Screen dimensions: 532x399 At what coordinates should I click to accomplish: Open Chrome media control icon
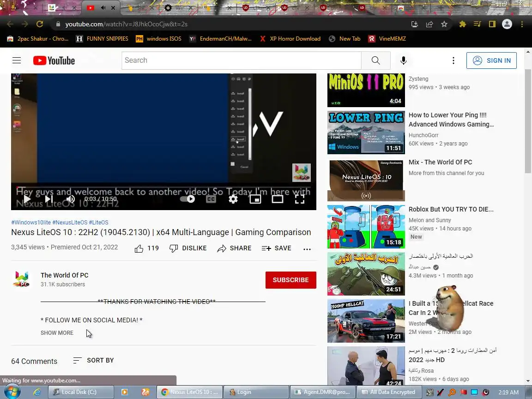coord(478,24)
